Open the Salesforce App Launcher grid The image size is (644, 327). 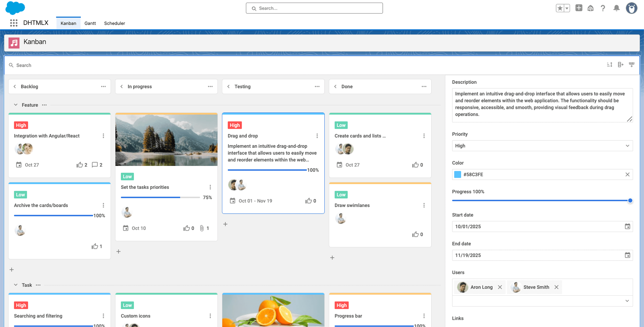pos(14,23)
